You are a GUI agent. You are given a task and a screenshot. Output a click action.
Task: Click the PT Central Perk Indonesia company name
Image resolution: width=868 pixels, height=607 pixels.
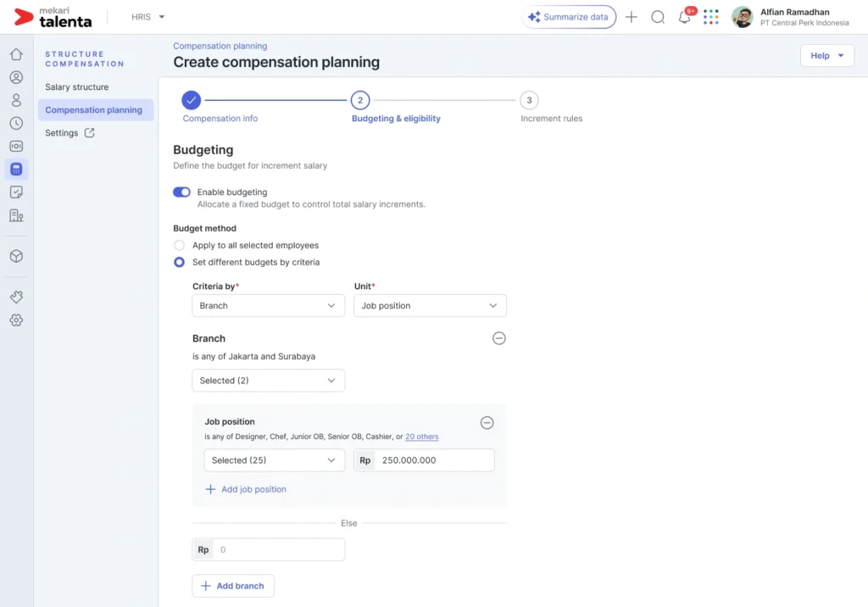click(804, 23)
